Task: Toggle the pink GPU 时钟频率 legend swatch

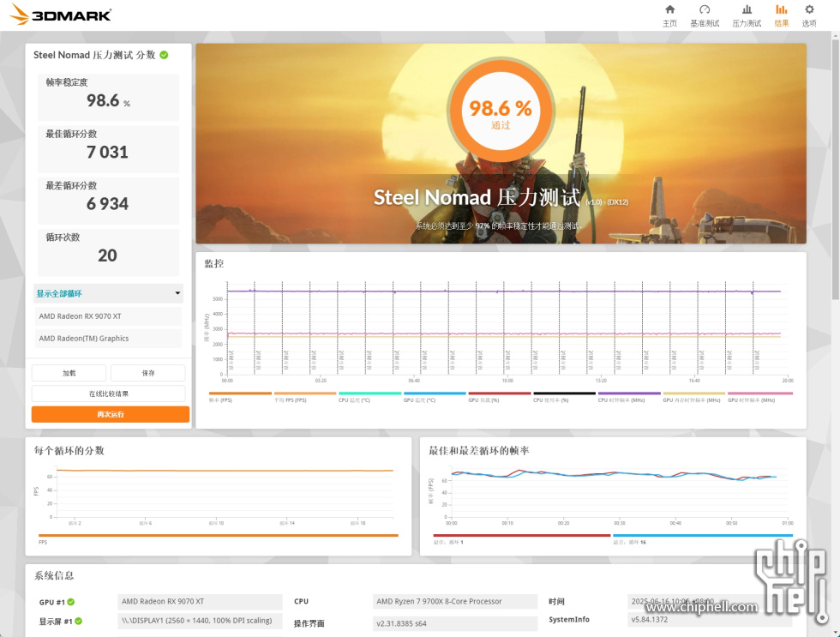Action: click(759, 394)
